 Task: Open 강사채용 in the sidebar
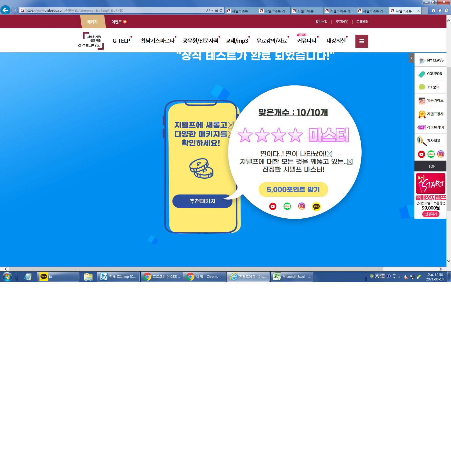[431, 141]
